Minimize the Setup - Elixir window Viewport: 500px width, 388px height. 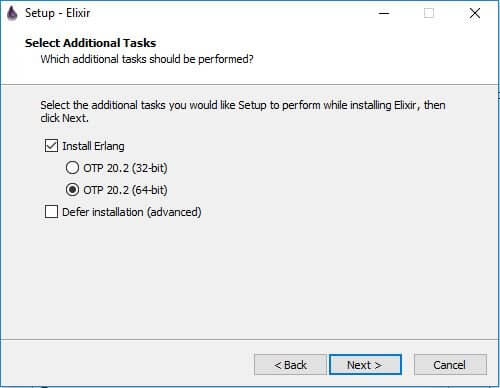(x=384, y=13)
